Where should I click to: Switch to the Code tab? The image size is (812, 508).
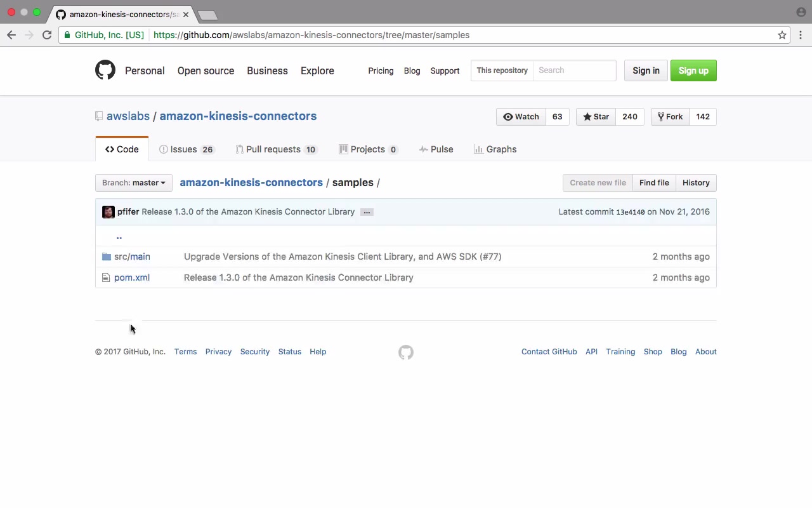(x=122, y=149)
